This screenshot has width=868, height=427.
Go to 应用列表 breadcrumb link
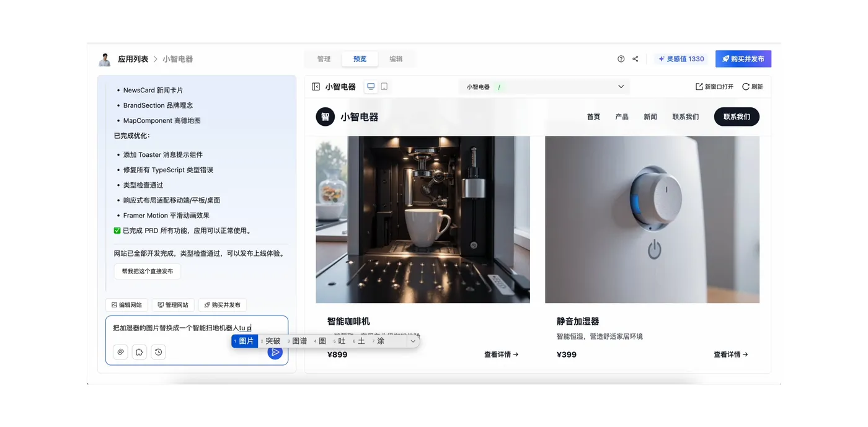coord(133,59)
